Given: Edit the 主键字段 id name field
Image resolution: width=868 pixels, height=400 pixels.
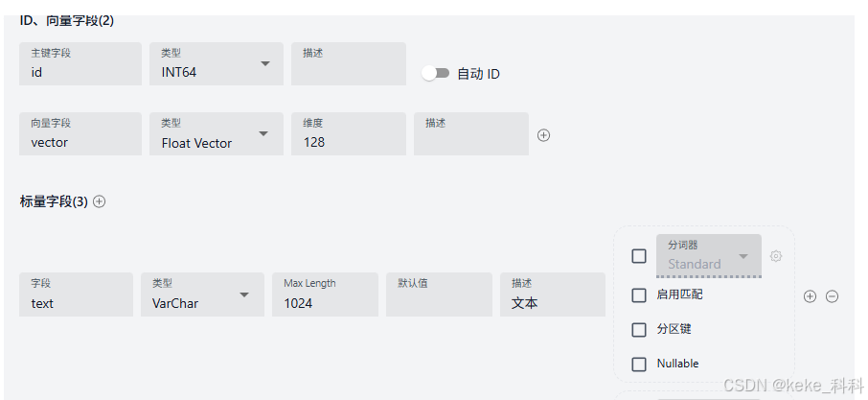Looking at the screenshot, I should pyautogui.click(x=80, y=63).
